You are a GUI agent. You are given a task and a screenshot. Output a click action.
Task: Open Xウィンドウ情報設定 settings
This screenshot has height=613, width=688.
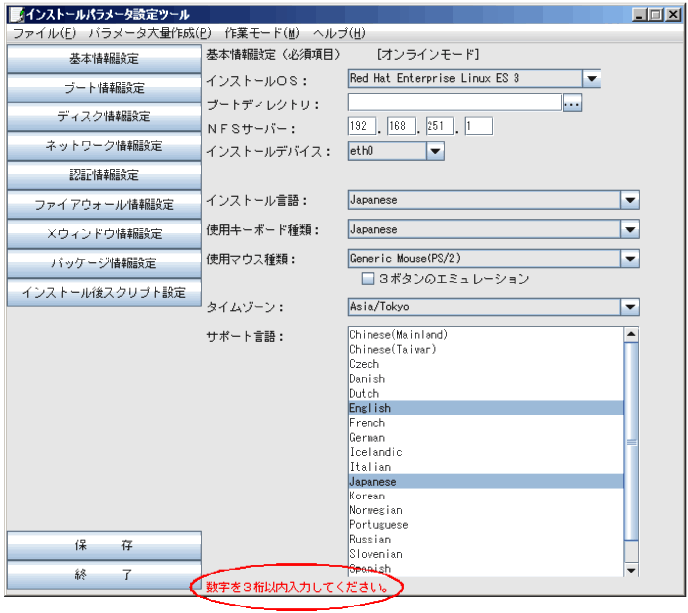(104, 234)
